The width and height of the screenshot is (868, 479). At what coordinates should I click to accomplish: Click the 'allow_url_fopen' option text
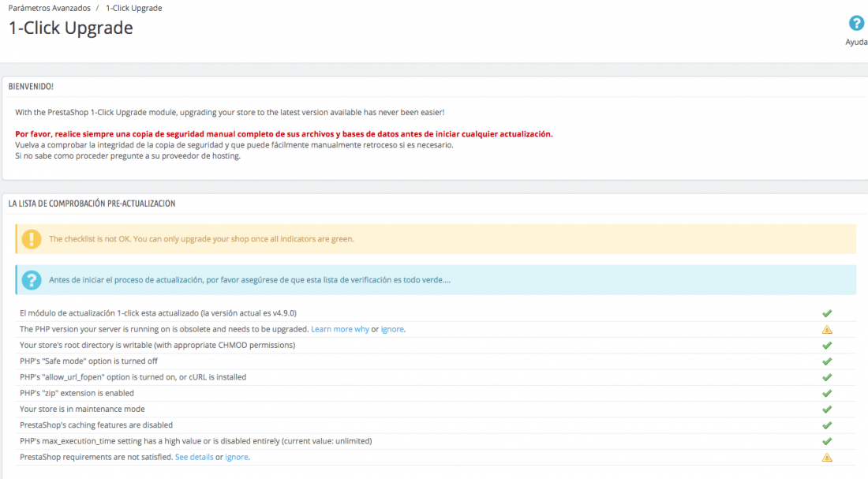133,377
